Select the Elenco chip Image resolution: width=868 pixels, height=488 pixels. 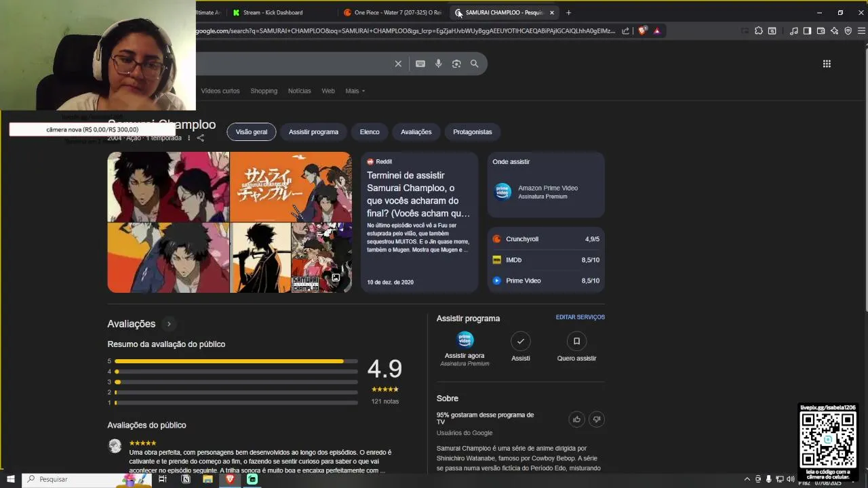click(x=370, y=132)
